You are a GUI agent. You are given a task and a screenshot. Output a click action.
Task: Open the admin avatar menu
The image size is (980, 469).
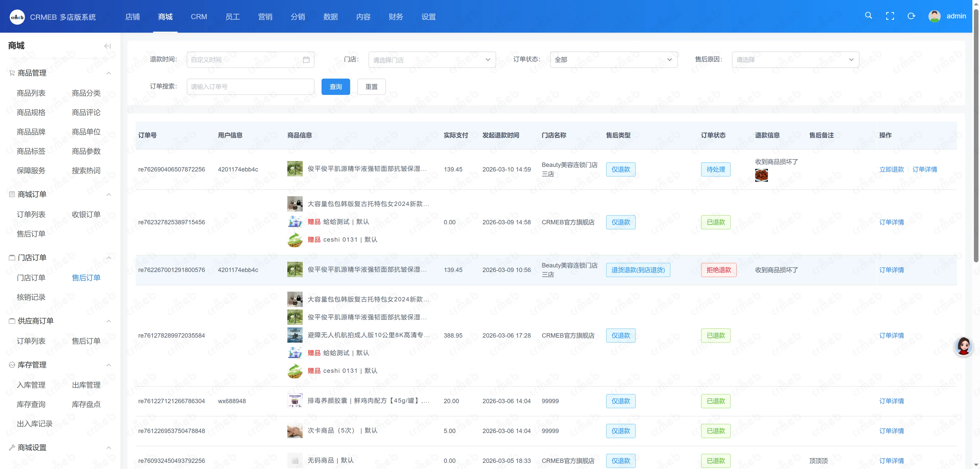pyautogui.click(x=934, y=16)
